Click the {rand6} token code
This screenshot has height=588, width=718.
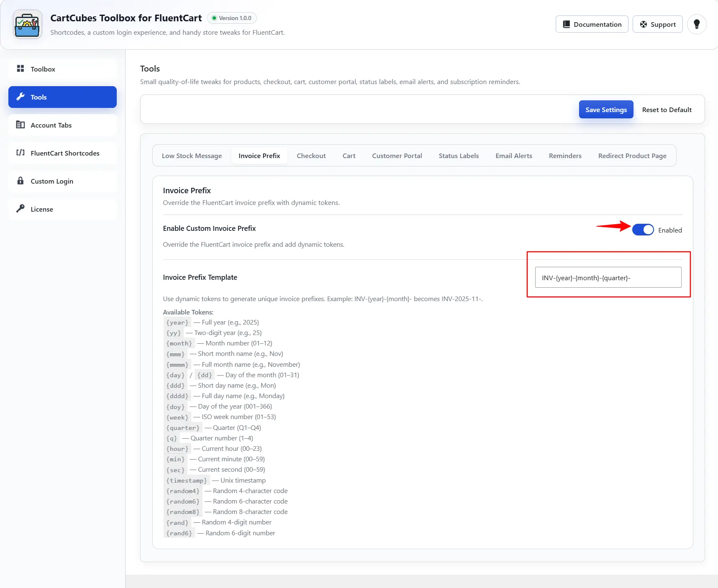tap(179, 533)
